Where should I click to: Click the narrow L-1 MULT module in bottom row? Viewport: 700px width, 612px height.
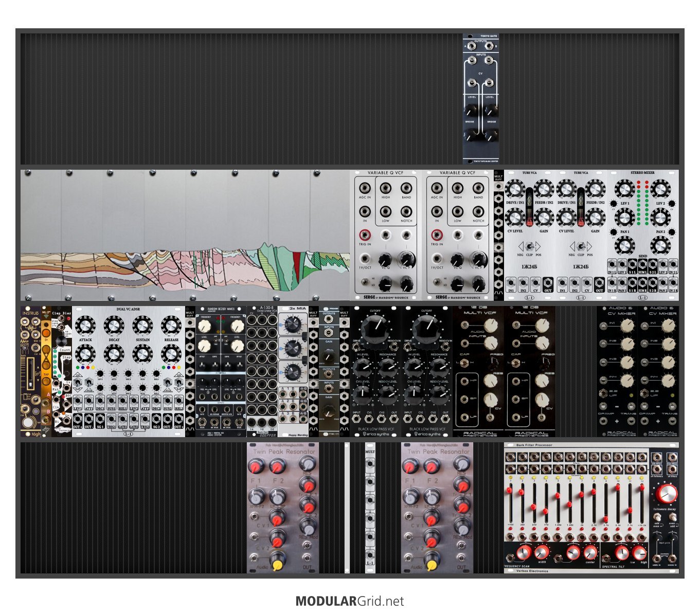click(x=370, y=508)
